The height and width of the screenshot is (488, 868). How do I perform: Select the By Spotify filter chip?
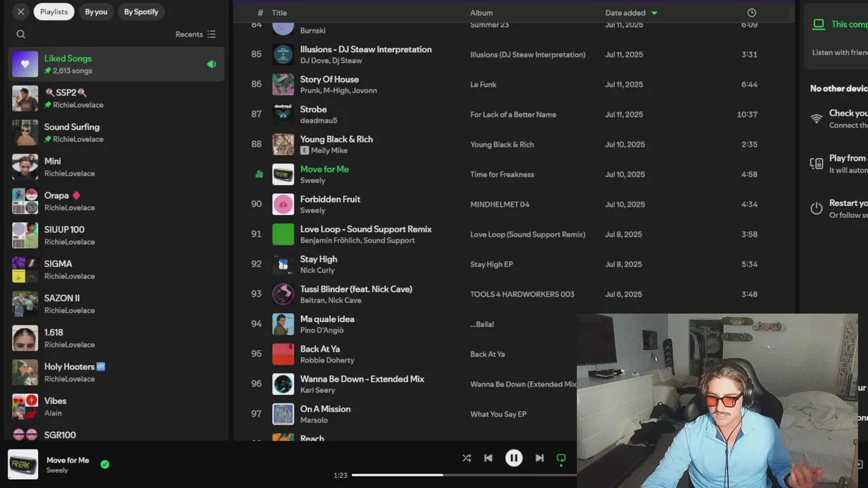point(141,12)
